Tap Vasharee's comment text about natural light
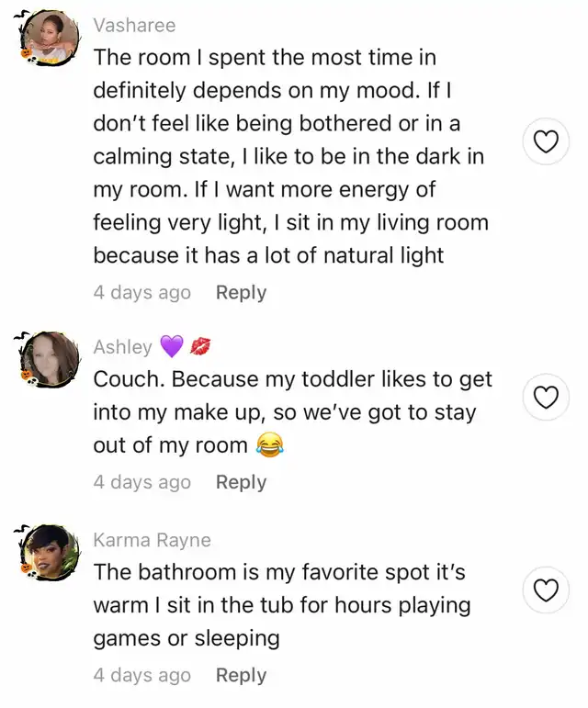Image resolution: width=588 pixels, height=708 pixels. [290, 156]
